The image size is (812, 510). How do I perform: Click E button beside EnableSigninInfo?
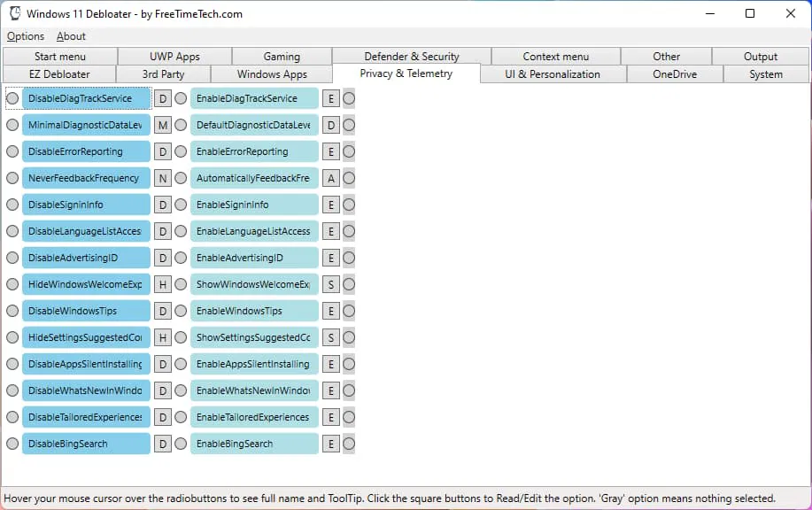pyautogui.click(x=331, y=205)
